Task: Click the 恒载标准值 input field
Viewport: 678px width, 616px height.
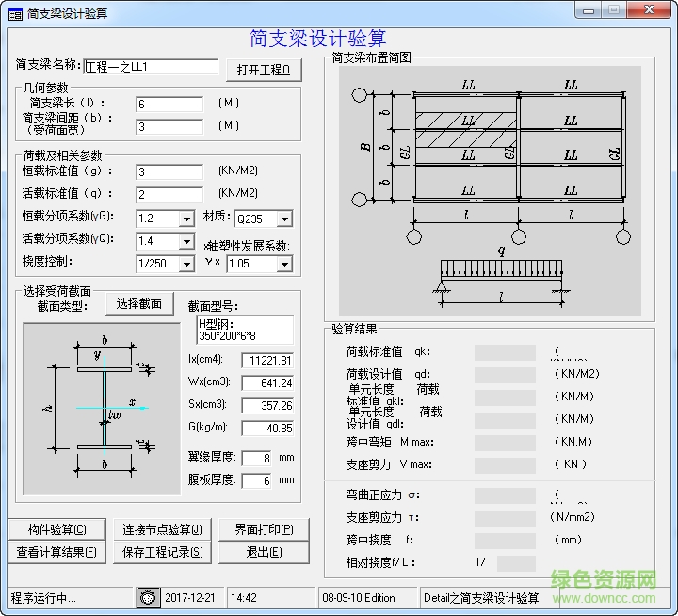Action: [169, 172]
